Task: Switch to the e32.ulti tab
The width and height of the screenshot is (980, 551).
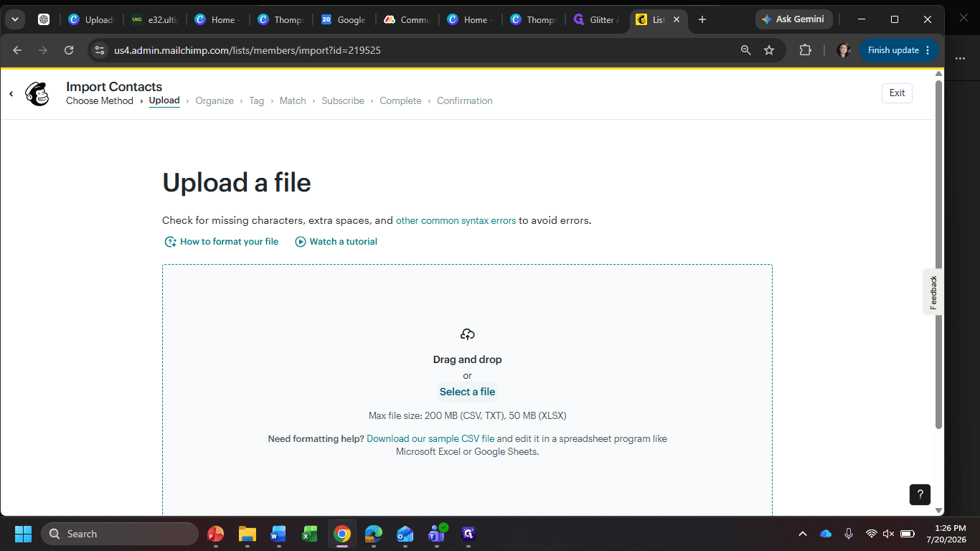Action: tap(154, 20)
